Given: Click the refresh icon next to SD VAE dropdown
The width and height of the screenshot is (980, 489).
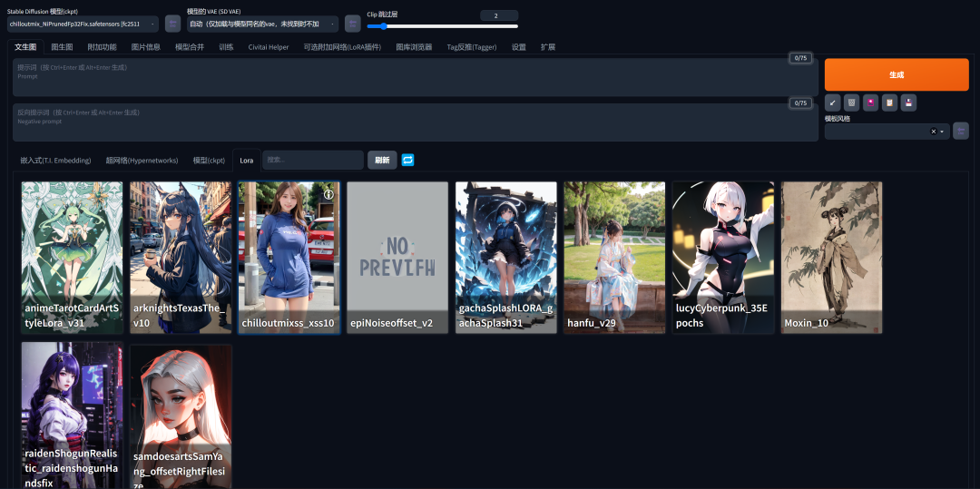Looking at the screenshot, I should click(352, 24).
